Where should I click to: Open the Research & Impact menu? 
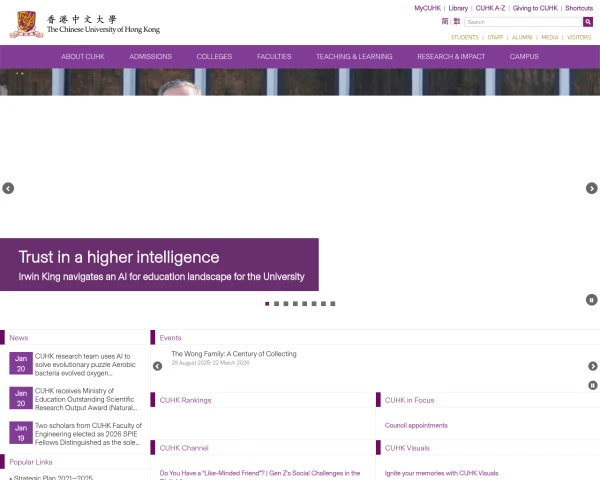(451, 57)
